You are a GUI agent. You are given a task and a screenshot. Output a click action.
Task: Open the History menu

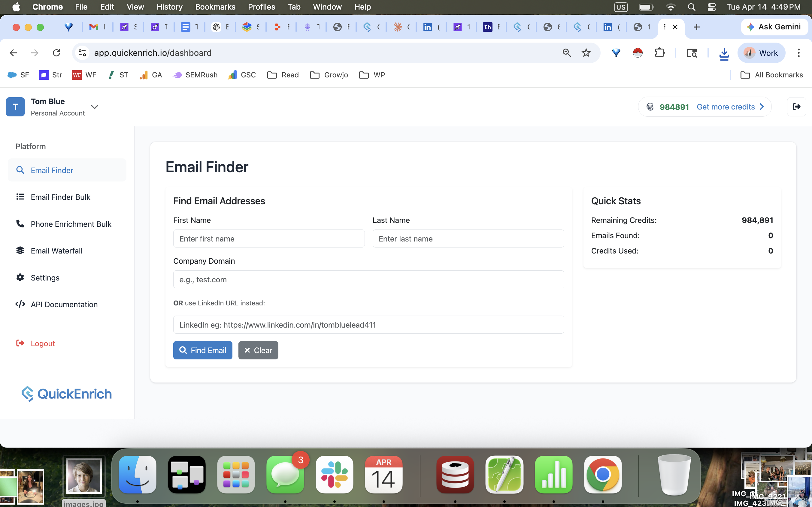169,7
